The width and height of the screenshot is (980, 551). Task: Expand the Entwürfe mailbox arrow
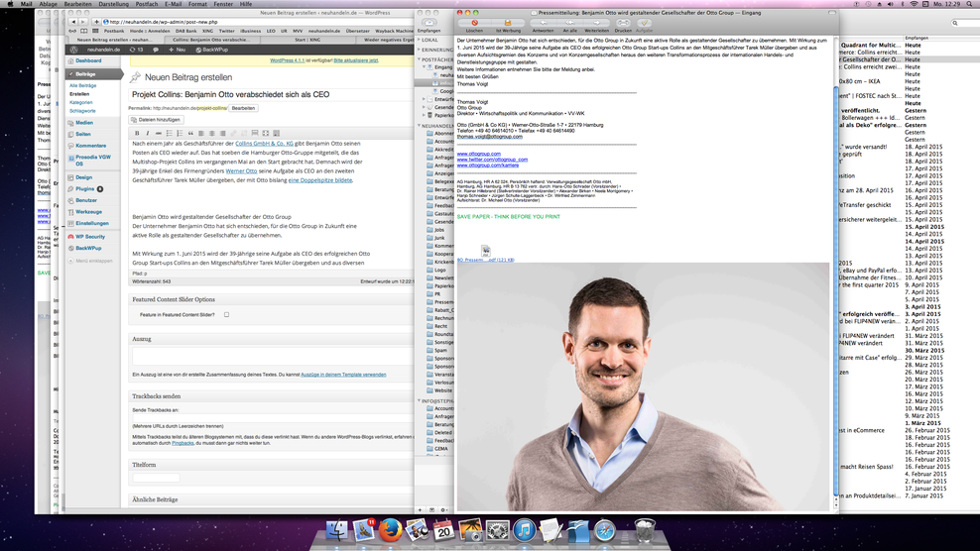coord(425,99)
